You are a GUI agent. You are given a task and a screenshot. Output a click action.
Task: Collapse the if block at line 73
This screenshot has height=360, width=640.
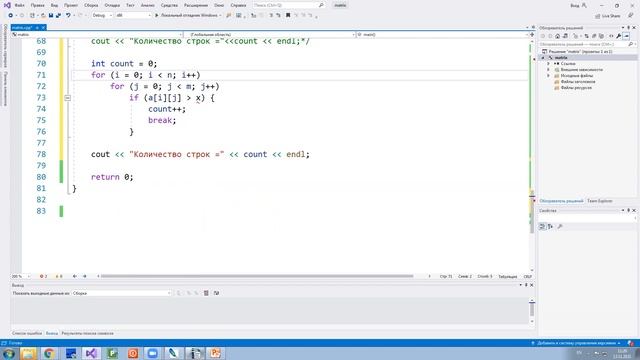click(68, 98)
